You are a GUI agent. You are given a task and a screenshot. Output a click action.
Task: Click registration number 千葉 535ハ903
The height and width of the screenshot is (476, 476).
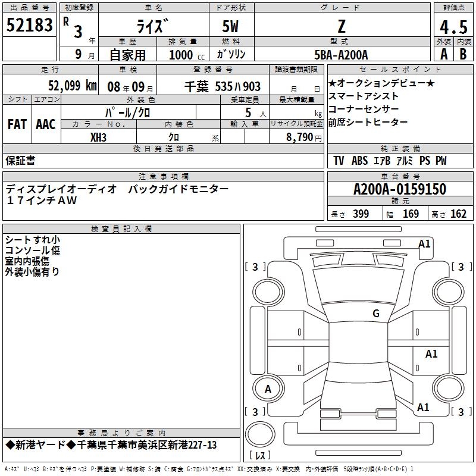(223, 87)
